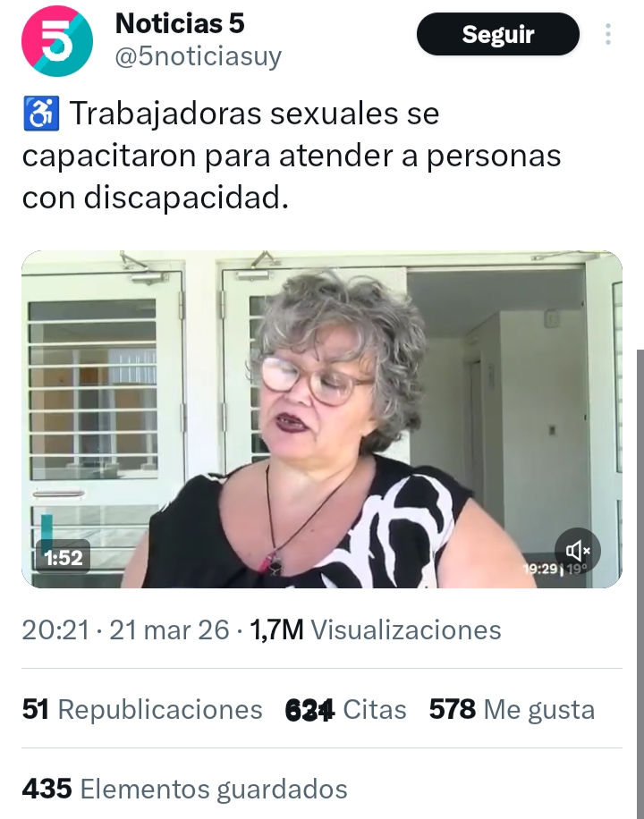Click the 20:21 · 21 mar 26 timestamp
The height and width of the screenshot is (819, 644).
[x=125, y=629]
